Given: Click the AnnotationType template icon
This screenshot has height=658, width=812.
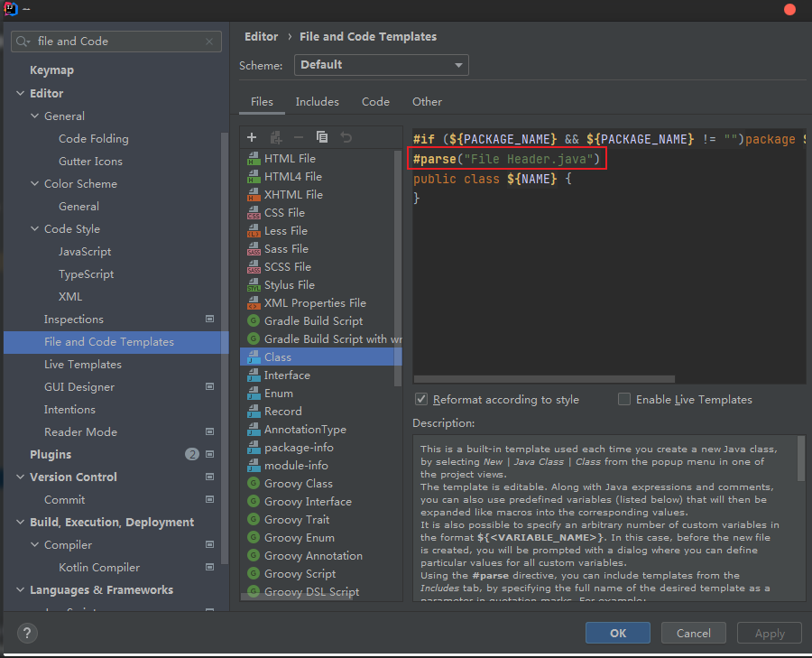Looking at the screenshot, I should [x=254, y=430].
